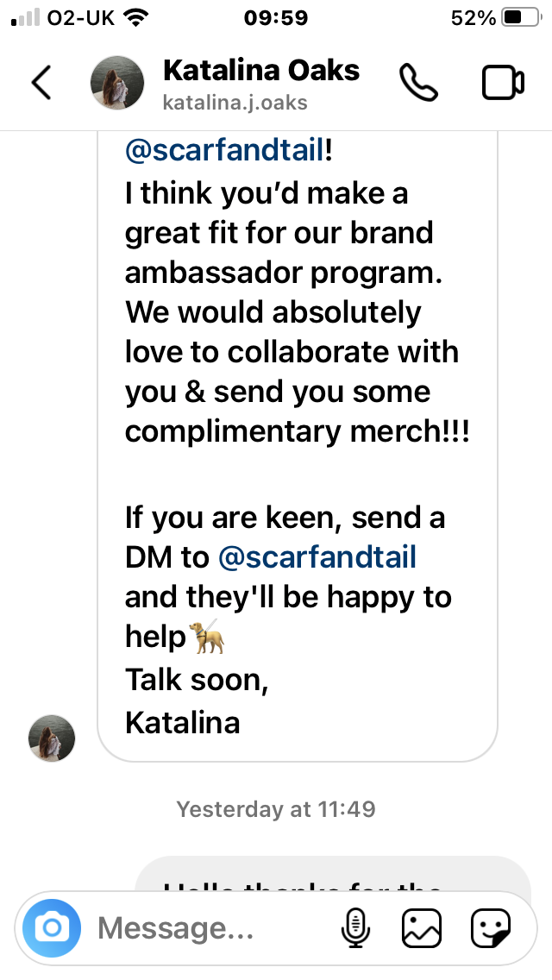Screen dimensions: 552x980
Task: Open first @scarfandtail mention link
Action: pyautogui.click(x=225, y=151)
